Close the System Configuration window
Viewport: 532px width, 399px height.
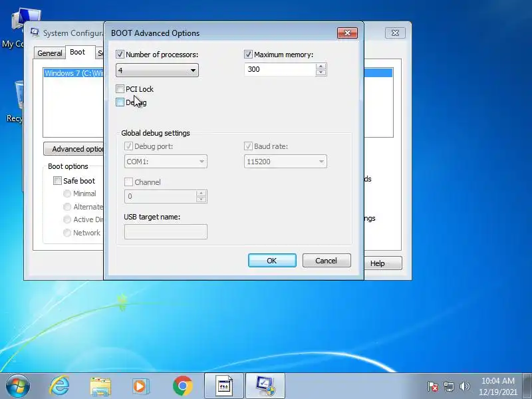(x=395, y=33)
